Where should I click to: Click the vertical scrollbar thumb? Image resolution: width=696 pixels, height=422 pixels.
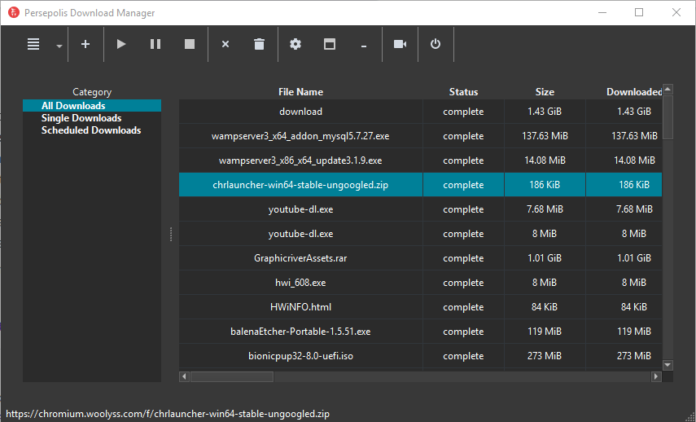(668, 117)
